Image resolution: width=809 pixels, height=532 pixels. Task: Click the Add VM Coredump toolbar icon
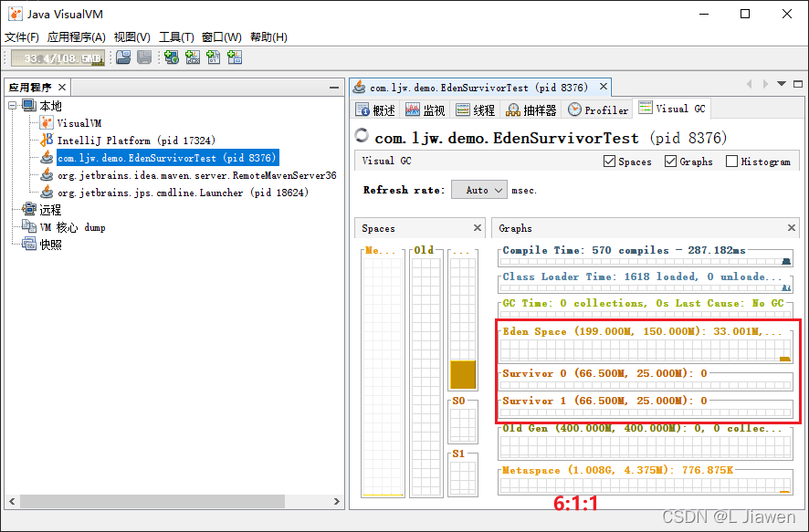214,57
